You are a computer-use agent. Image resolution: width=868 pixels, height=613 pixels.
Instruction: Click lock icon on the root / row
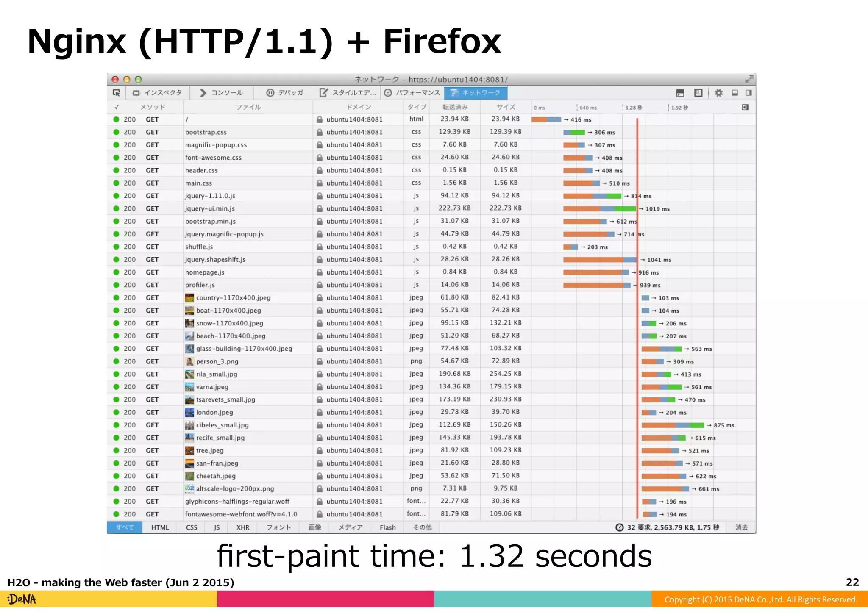[320, 119]
